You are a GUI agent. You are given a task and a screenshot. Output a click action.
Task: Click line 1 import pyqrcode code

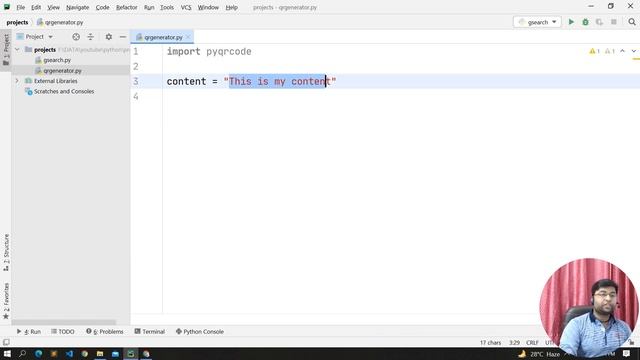[209, 51]
